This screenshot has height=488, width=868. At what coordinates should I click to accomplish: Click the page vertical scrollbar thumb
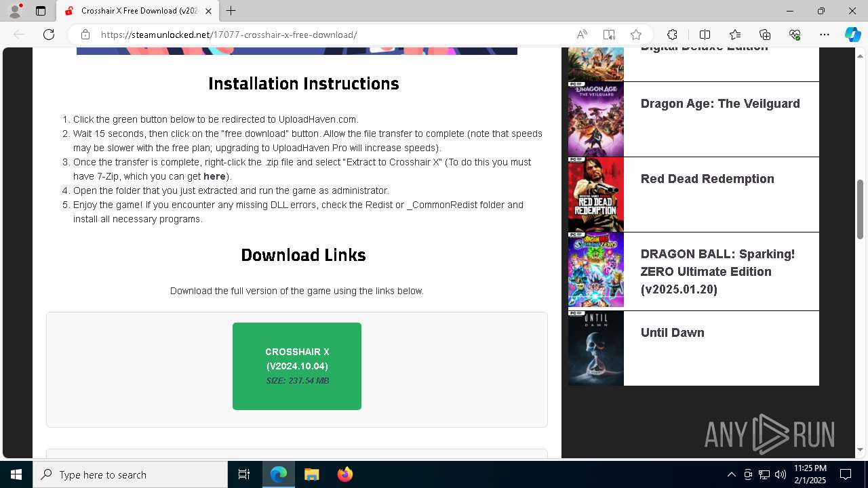pos(861,209)
